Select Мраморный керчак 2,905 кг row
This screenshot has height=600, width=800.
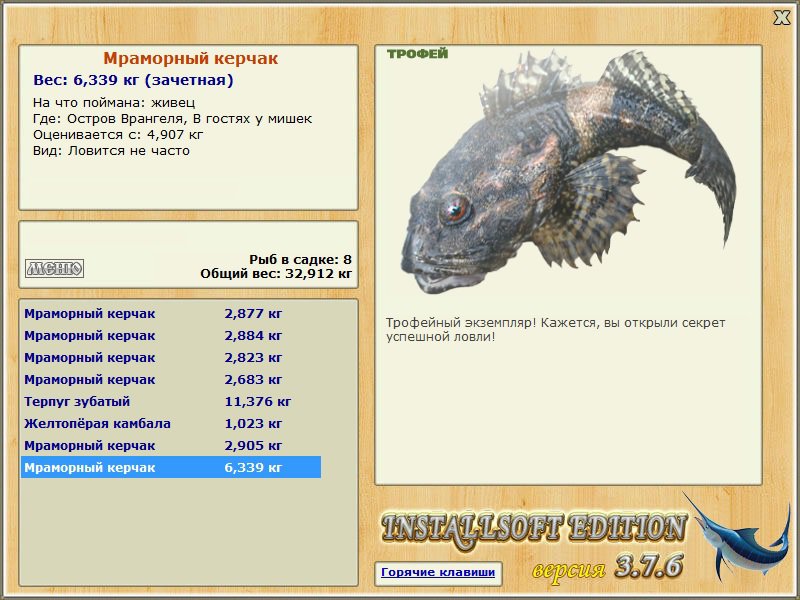(x=171, y=445)
